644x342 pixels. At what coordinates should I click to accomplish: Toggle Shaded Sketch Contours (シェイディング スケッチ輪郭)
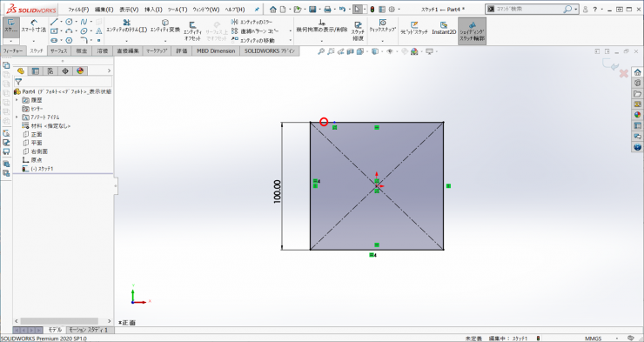[x=472, y=30]
